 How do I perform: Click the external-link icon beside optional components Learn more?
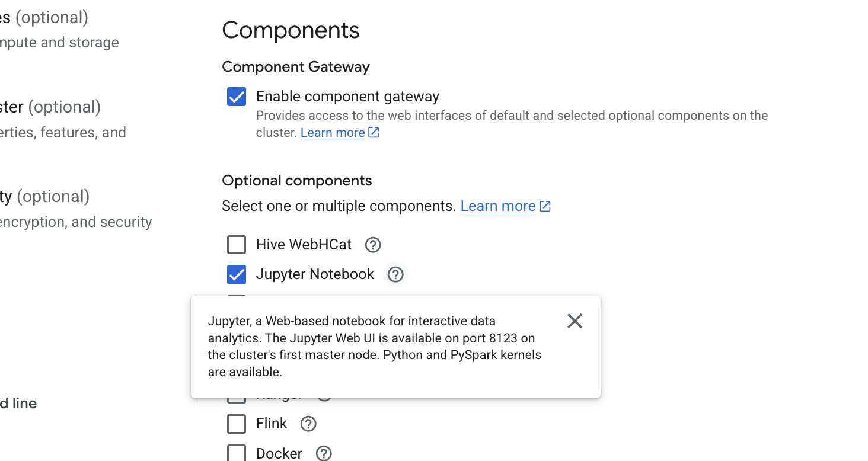click(545, 206)
